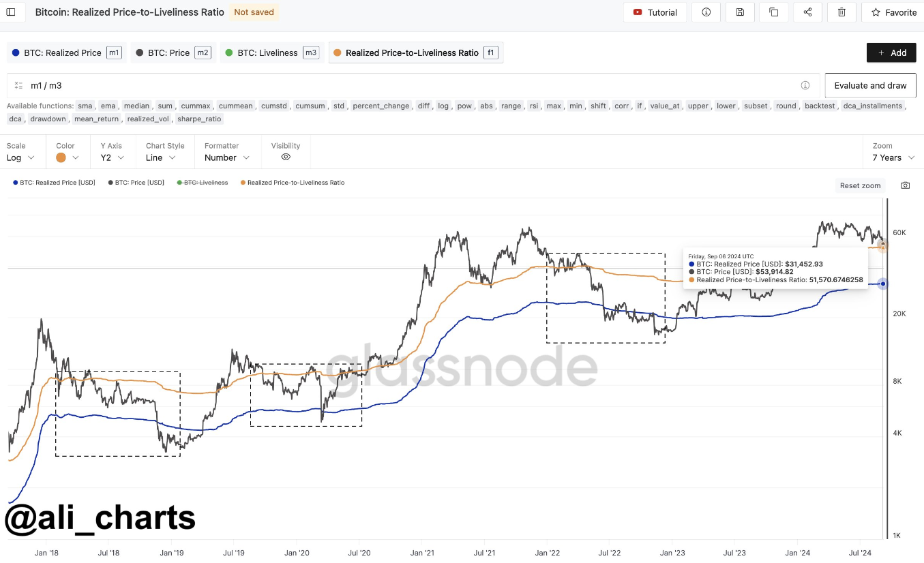Add a new metric with the Add button
This screenshot has height=563, width=924.
pyautogui.click(x=891, y=52)
